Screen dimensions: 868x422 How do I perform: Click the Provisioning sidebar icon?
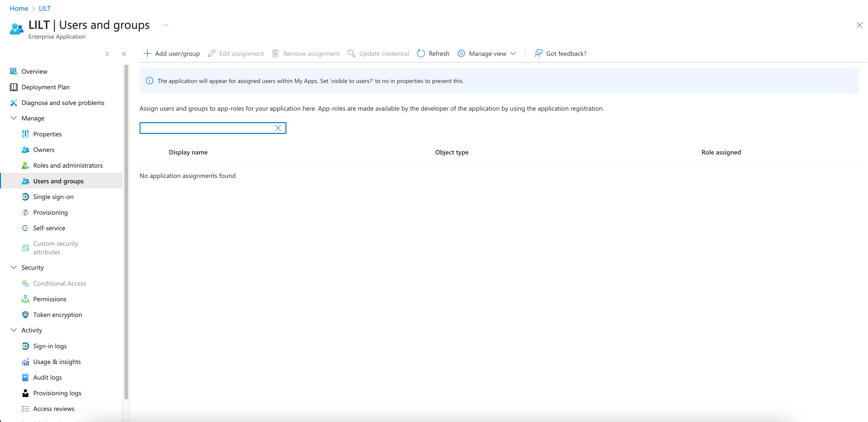click(x=25, y=212)
